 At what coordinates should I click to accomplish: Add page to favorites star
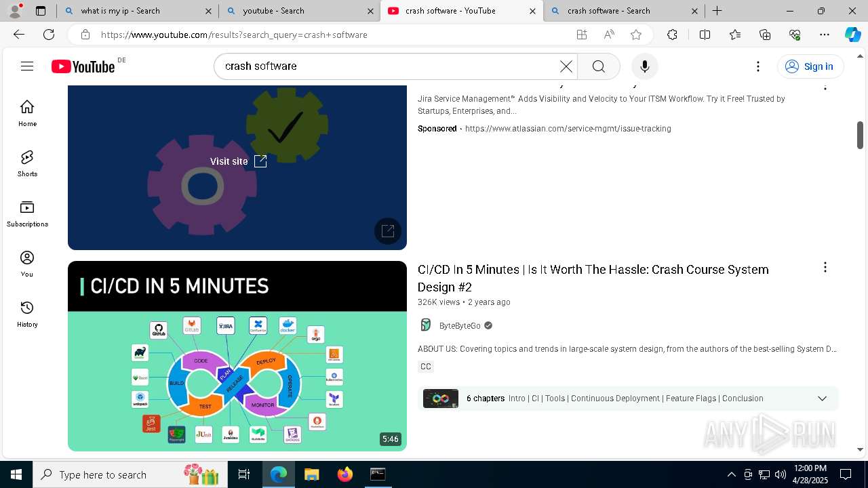tap(636, 35)
